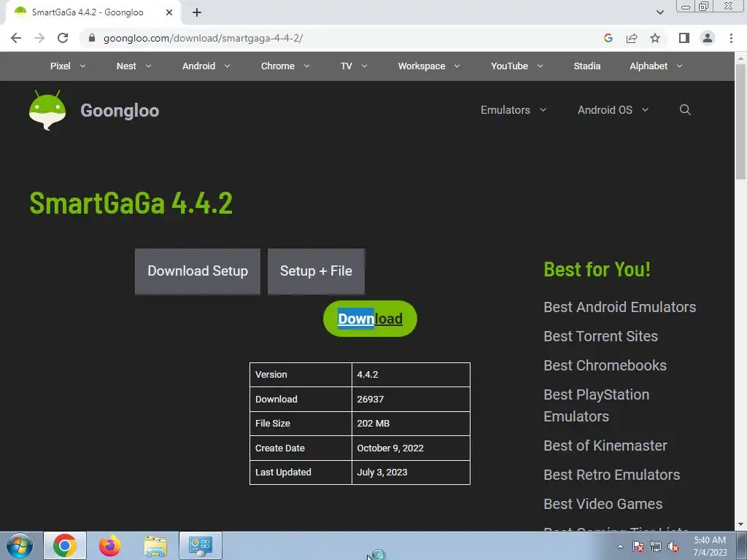The image size is (747, 560).
Task: Open the Emulators navigation dropdown
Action: coord(513,110)
